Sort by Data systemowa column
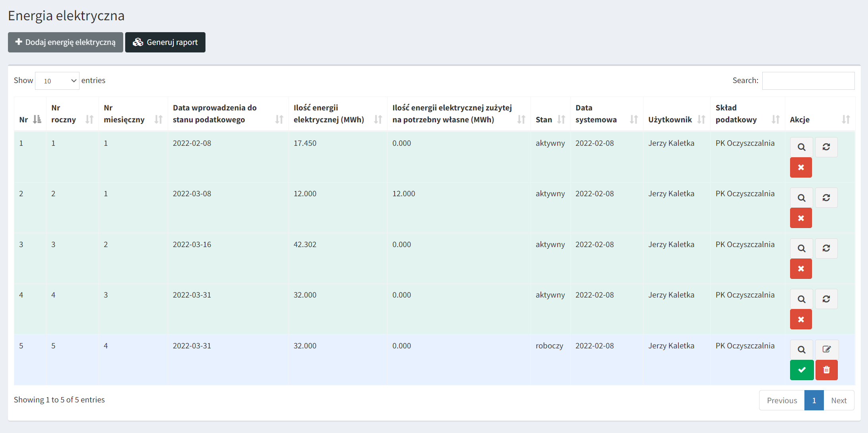Screen dimensions: 868x433 tap(606, 114)
